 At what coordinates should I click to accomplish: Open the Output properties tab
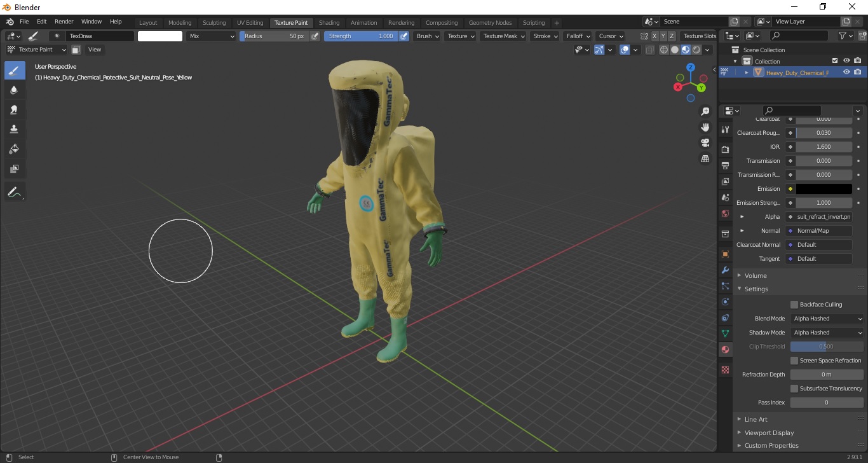(x=725, y=165)
